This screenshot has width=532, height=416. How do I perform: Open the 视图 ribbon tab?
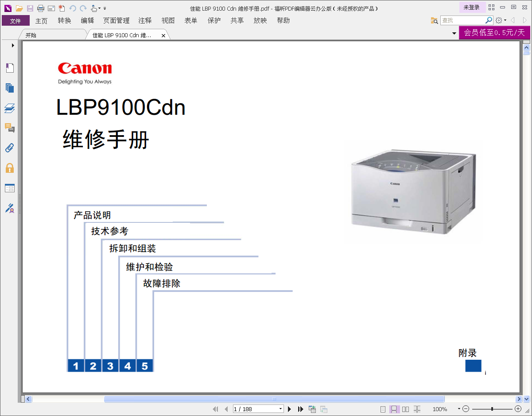coord(168,20)
